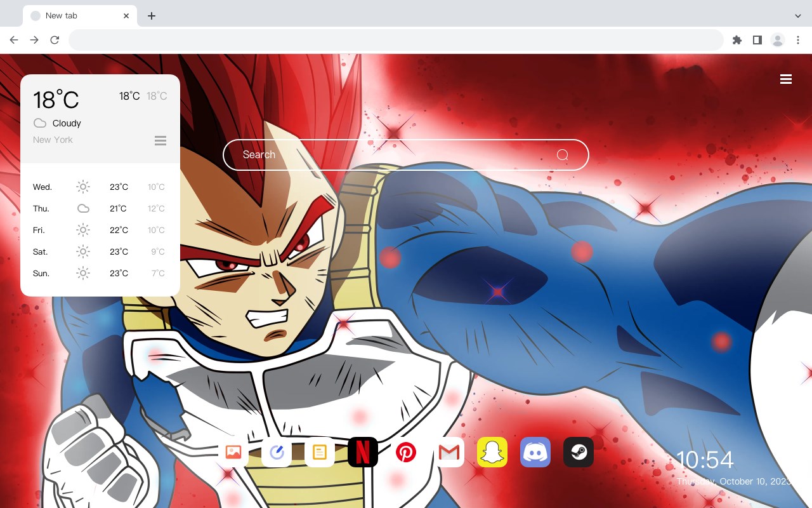This screenshot has width=812, height=508.
Task: Open a new tab with plus button
Action: (151, 16)
